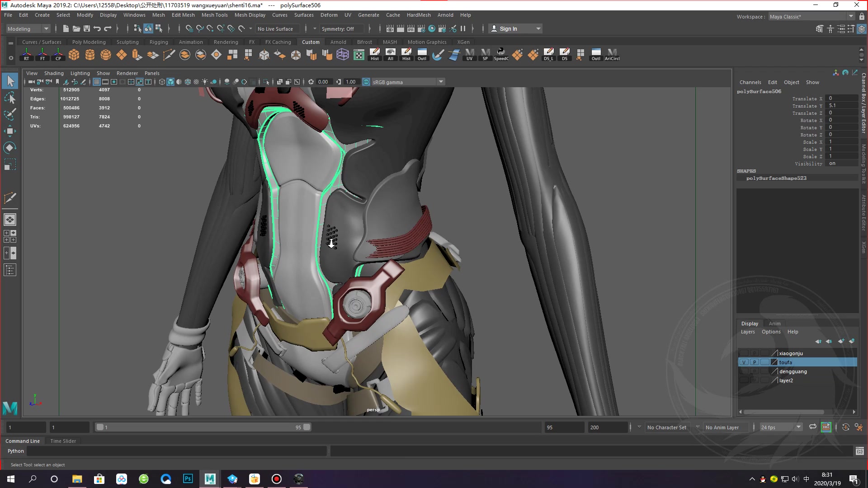The height and width of the screenshot is (488, 868).
Task: Open the sRGB gamma dropdown
Action: [x=408, y=82]
